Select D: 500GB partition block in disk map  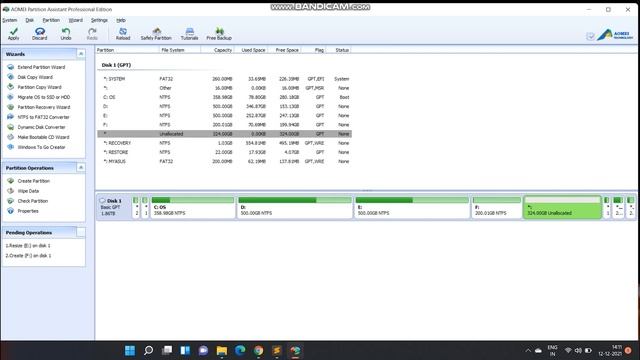point(294,207)
